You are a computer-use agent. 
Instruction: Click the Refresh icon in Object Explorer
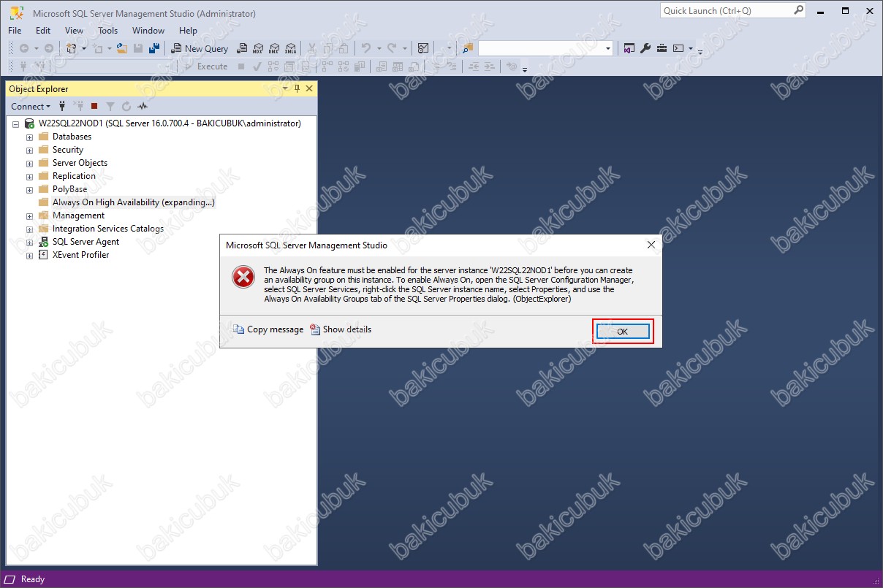pyautogui.click(x=126, y=106)
